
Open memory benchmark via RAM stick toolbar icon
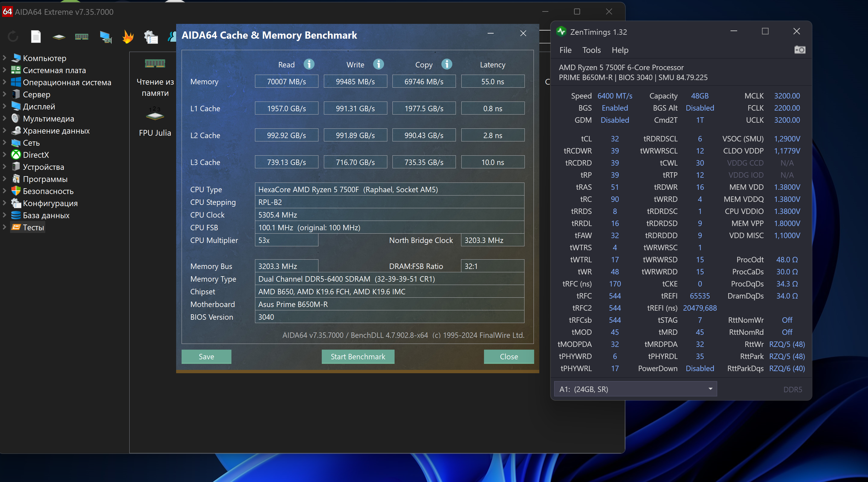pyautogui.click(x=82, y=36)
